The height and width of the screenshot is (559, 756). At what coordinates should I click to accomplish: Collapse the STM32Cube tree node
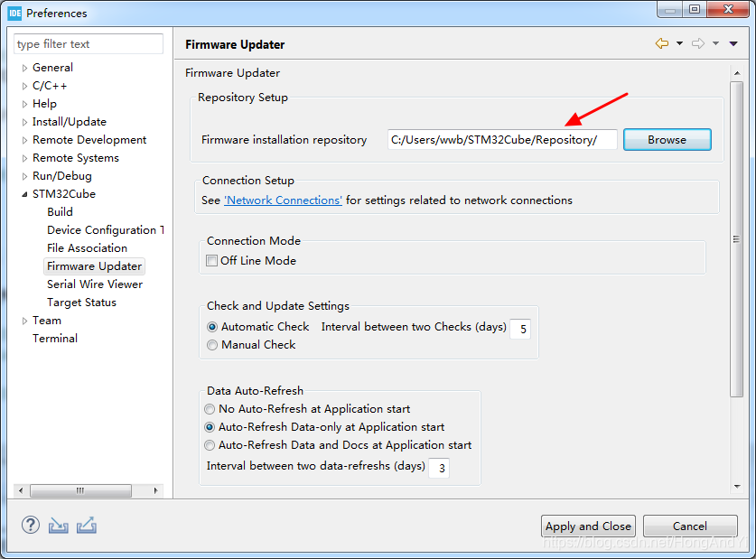point(24,195)
